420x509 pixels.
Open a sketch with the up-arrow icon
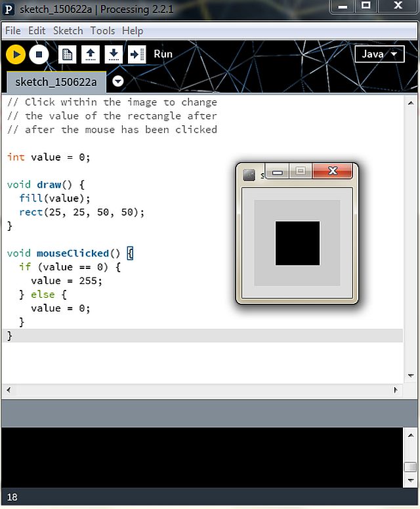pos(91,54)
